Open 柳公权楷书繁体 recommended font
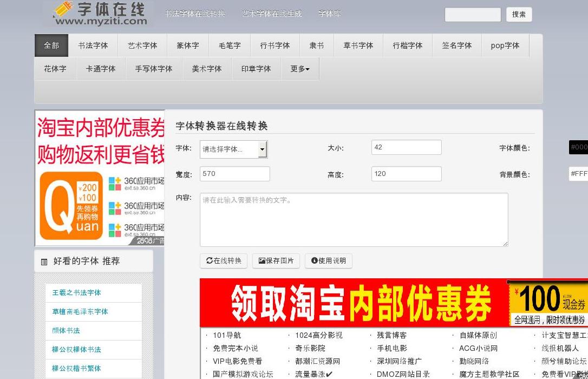The width and height of the screenshot is (588, 379). pos(76,369)
